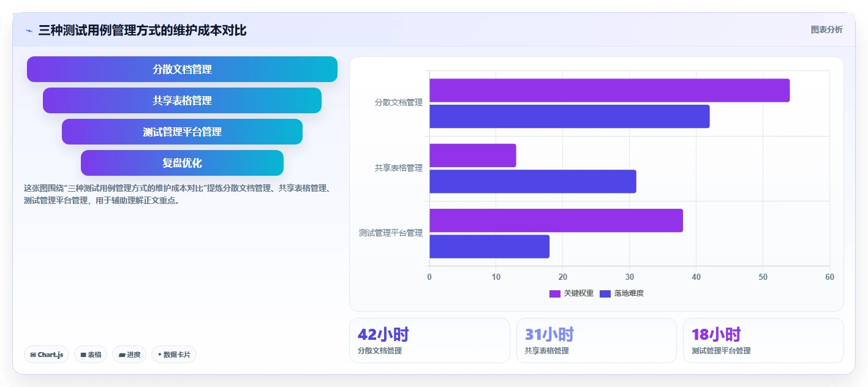868x387 pixels.
Task: Click the purple 关键权重 bar for 测试管理平台管理
Action: coord(556,220)
